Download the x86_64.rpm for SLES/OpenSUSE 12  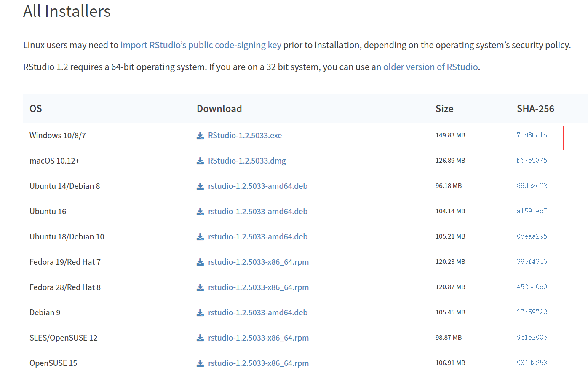click(258, 338)
